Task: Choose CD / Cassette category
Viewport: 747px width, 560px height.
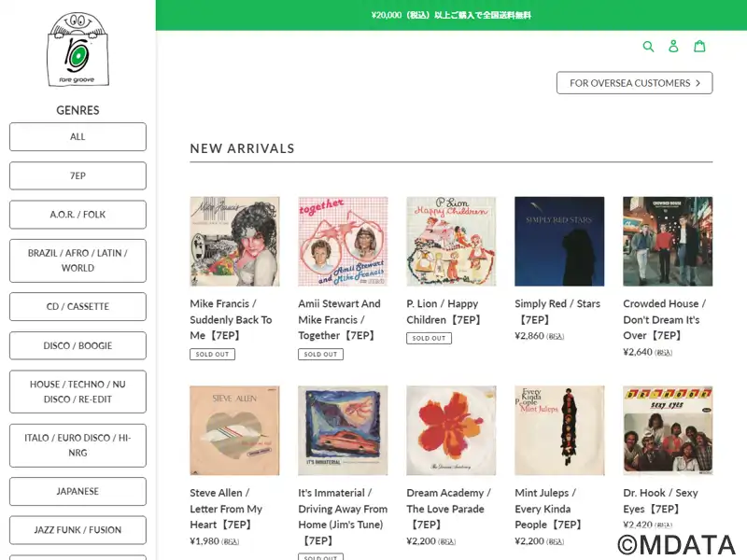Action: 78,306
